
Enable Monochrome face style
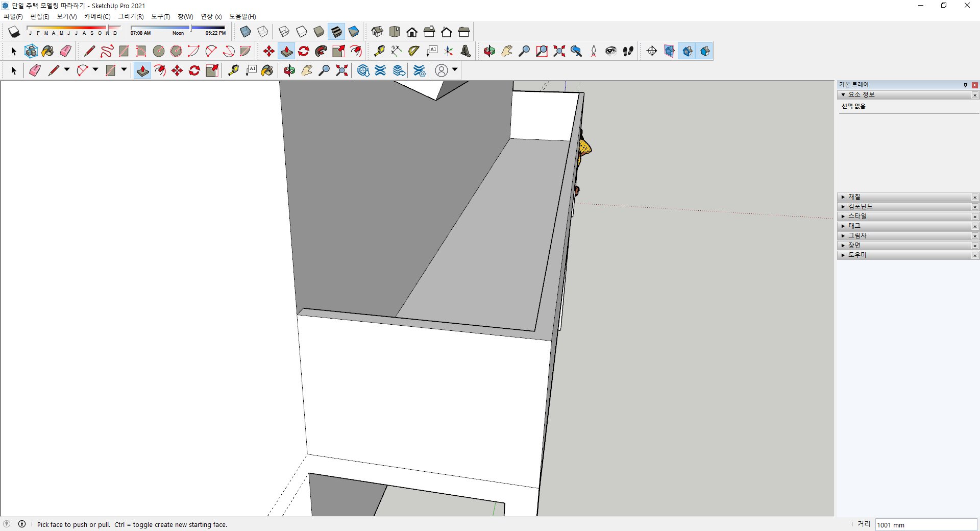point(354,32)
